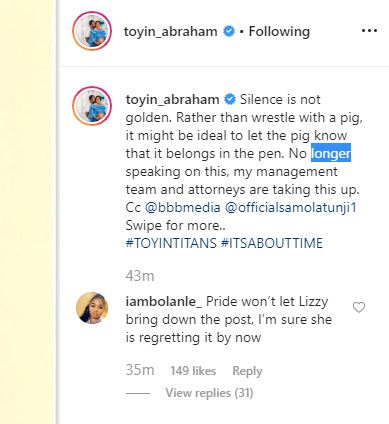This screenshot has width=389, height=424.
Task: Click the 43m post timestamp
Action: click(x=140, y=276)
